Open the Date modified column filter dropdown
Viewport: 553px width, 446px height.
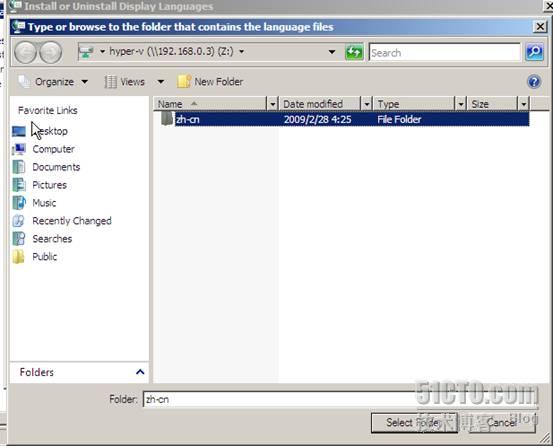pos(367,104)
